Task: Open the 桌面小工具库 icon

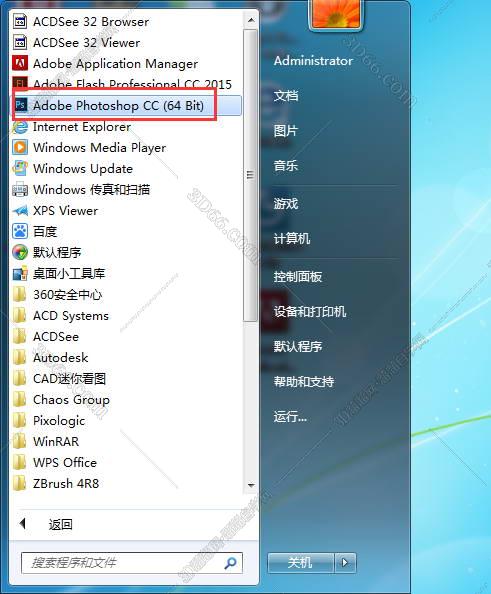Action: (20, 273)
